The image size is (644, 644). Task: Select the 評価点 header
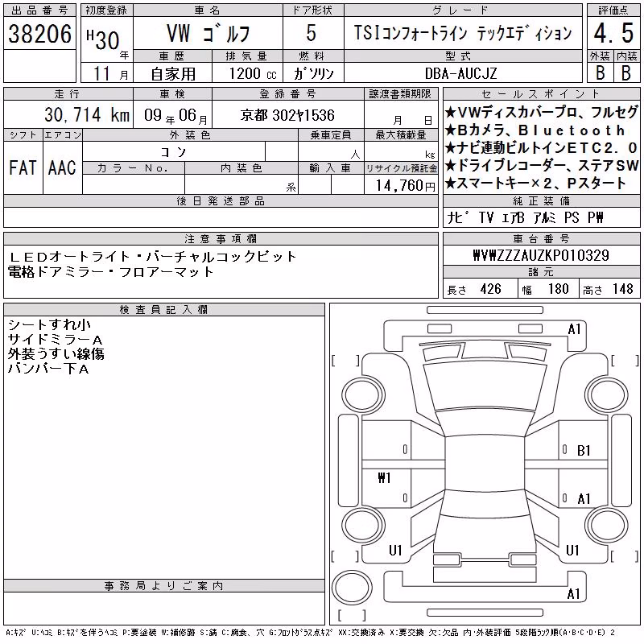point(613,10)
